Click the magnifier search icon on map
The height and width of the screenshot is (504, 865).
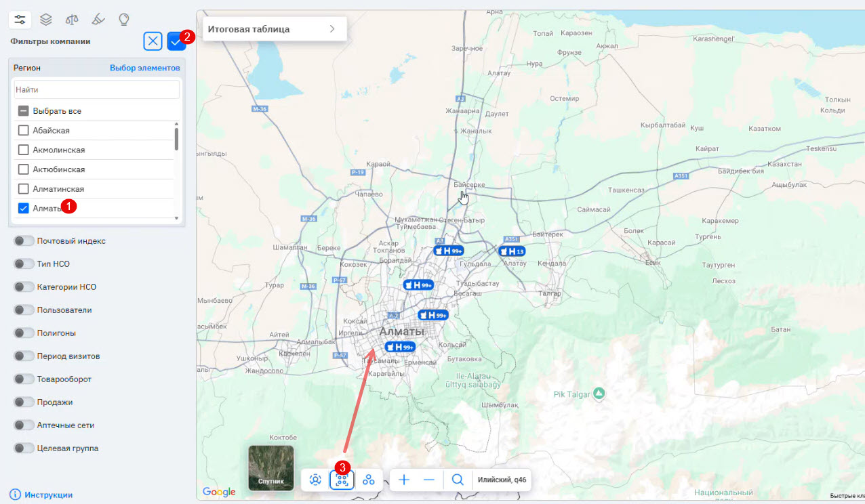click(458, 480)
